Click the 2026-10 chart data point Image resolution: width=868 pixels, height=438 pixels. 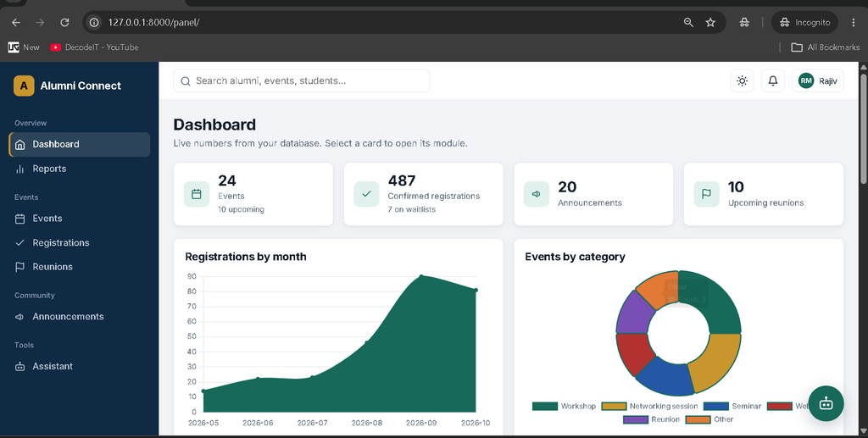pyautogui.click(x=476, y=291)
